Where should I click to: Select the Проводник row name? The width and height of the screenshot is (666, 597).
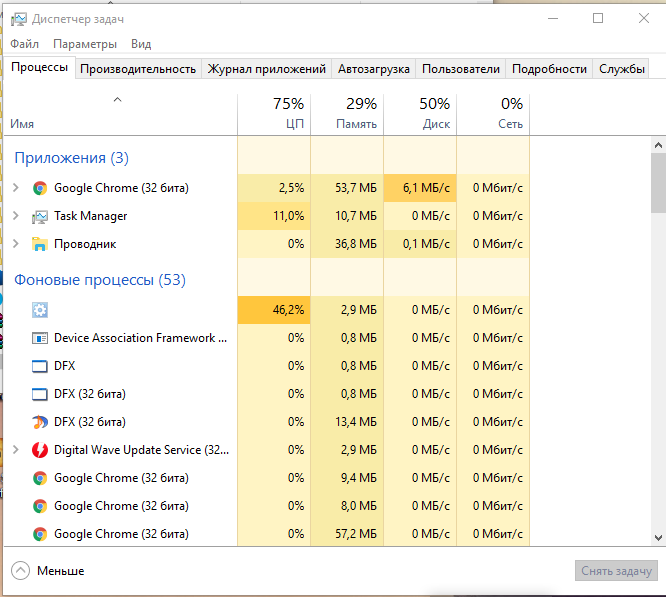[x=85, y=244]
